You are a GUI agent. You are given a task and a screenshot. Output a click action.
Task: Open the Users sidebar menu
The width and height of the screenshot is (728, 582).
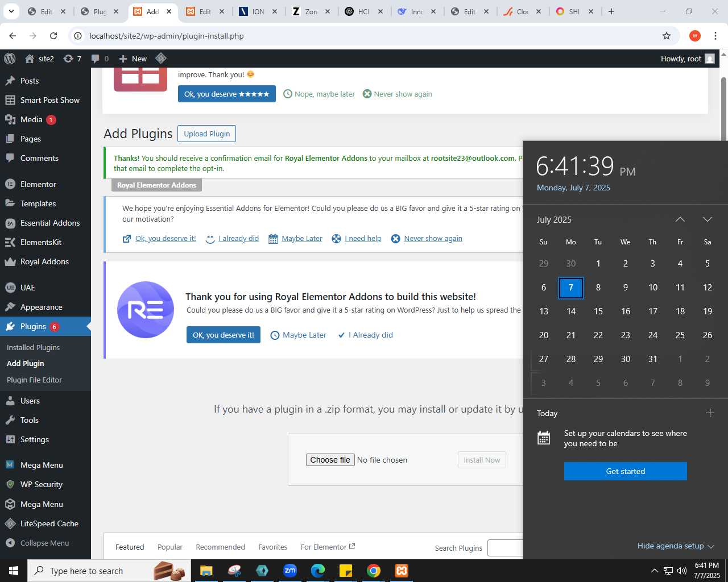pyautogui.click(x=30, y=401)
